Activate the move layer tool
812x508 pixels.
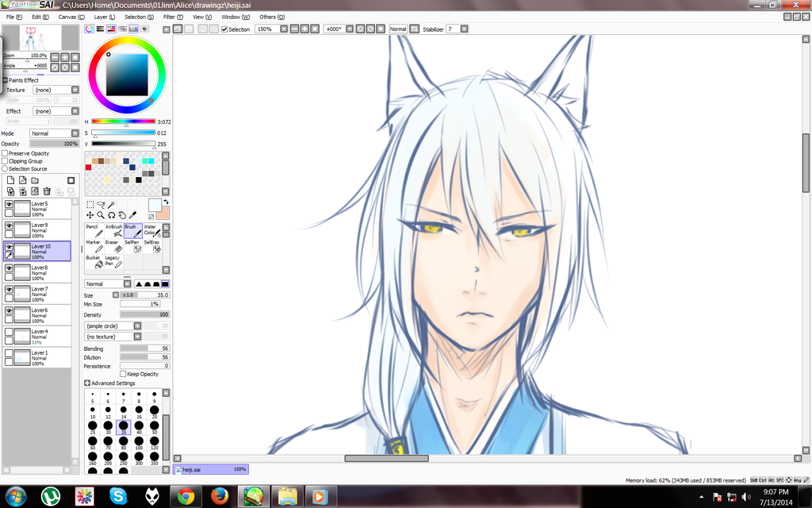click(90, 215)
